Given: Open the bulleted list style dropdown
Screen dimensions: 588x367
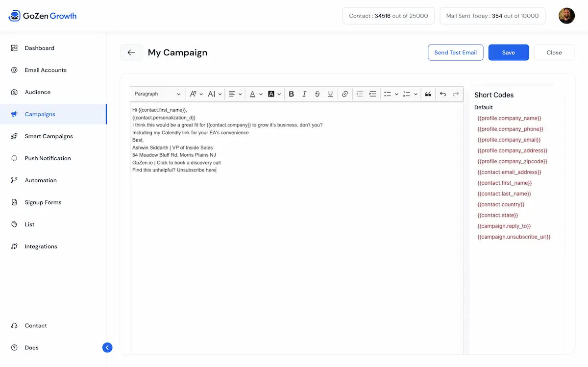Looking at the screenshot, I should pos(397,94).
